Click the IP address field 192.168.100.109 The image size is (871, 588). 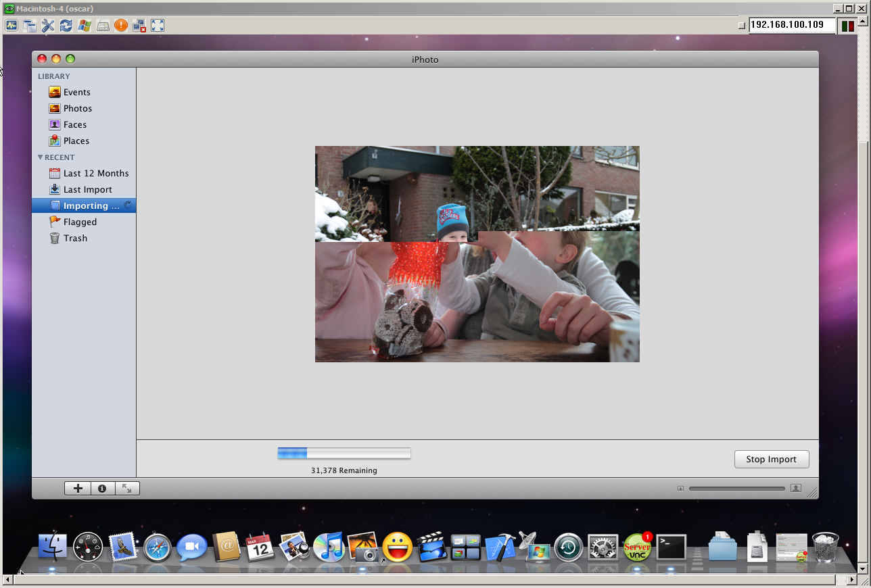point(791,25)
